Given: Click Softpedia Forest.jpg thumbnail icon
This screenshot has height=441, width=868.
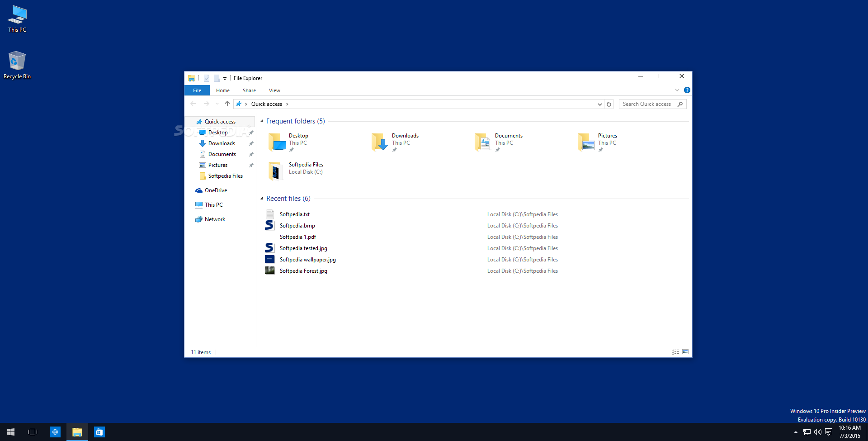Looking at the screenshot, I should click(x=270, y=270).
